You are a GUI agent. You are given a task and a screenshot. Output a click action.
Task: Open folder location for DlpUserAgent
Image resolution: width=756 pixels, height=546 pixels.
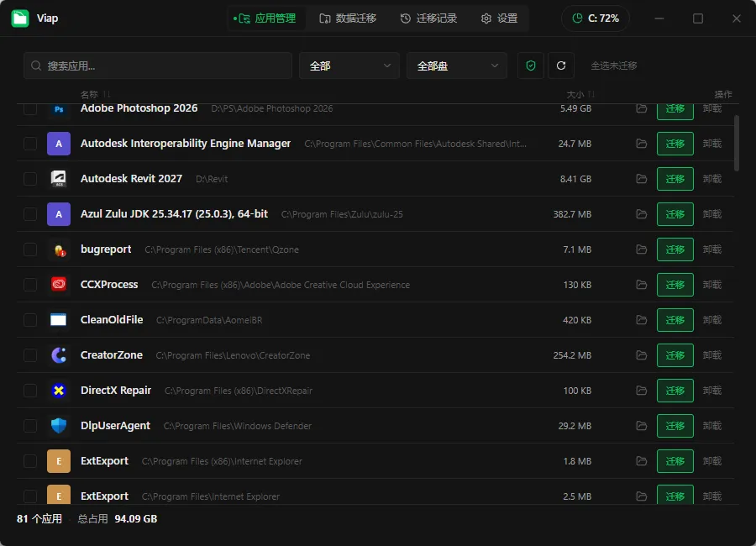(641, 425)
